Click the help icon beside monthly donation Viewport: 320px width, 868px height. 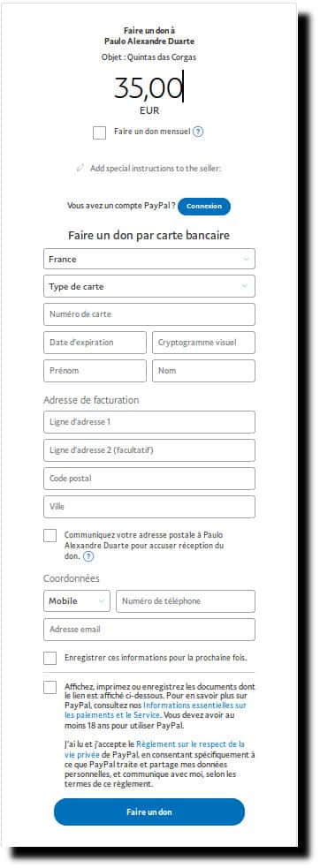coord(198,132)
